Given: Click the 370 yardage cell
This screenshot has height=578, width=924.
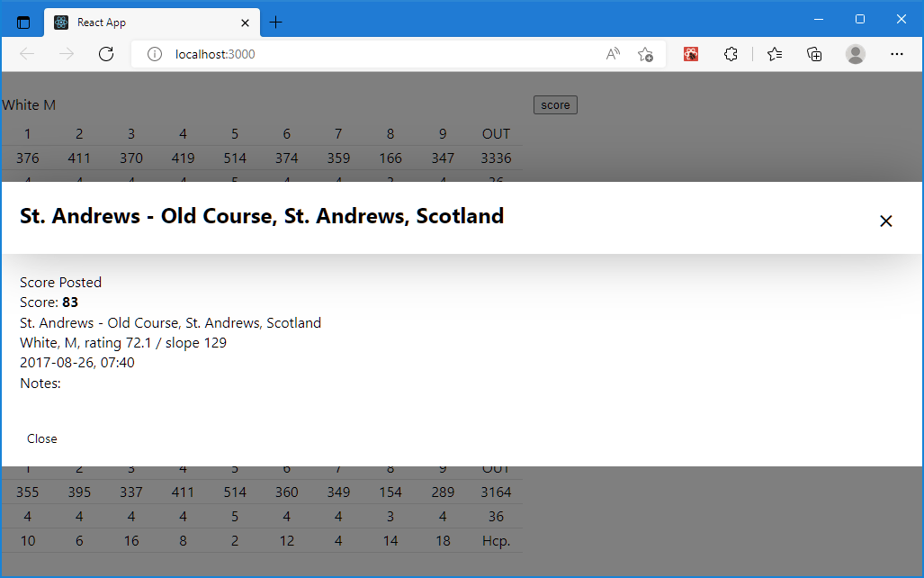Looking at the screenshot, I should (x=130, y=158).
